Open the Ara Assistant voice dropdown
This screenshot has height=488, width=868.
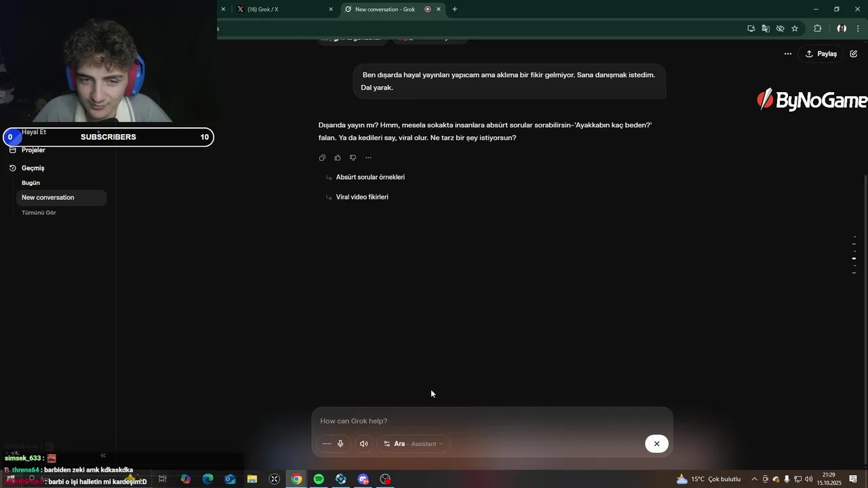point(413,444)
